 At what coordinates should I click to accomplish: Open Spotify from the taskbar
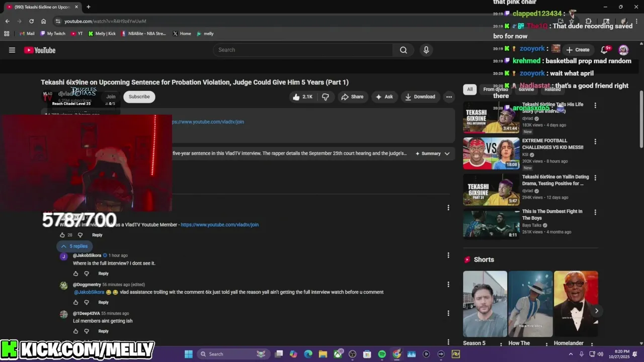[x=382, y=354]
